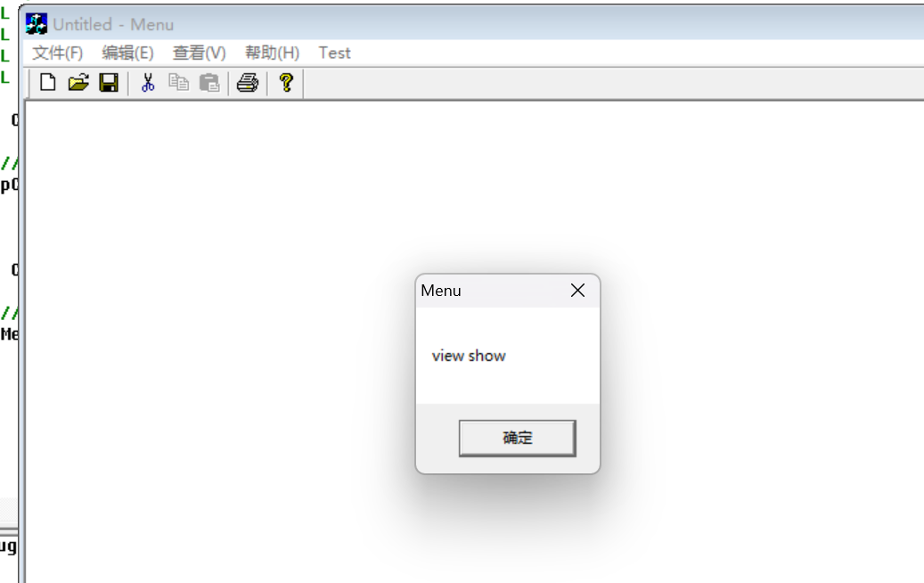Click the Paste clipboard icon

pos(209,83)
